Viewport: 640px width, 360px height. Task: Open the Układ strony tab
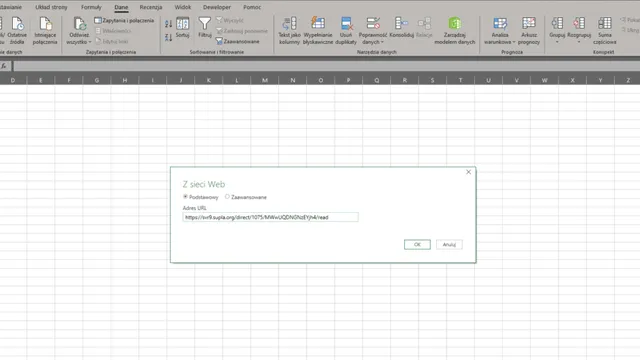(51, 7)
